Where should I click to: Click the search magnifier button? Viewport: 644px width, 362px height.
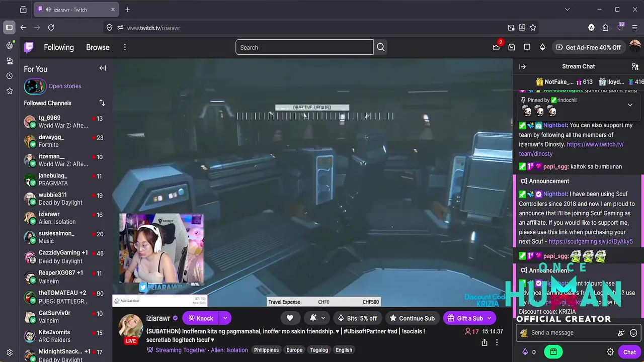click(x=381, y=47)
